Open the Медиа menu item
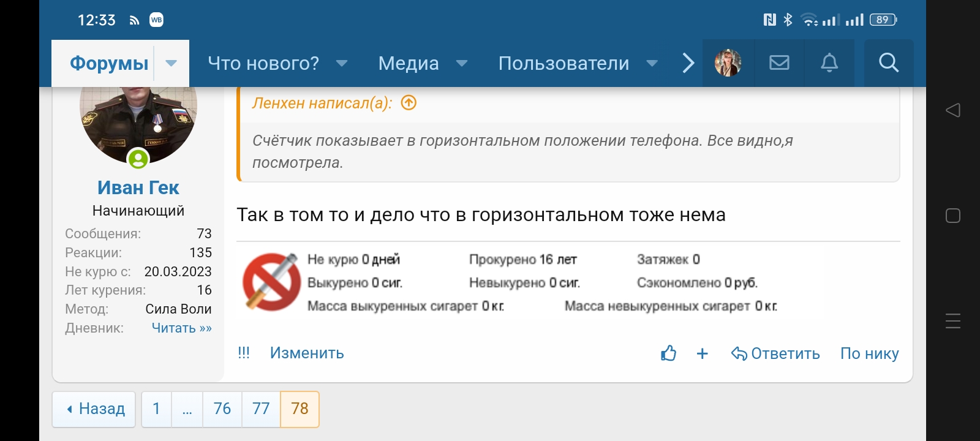 (409, 63)
